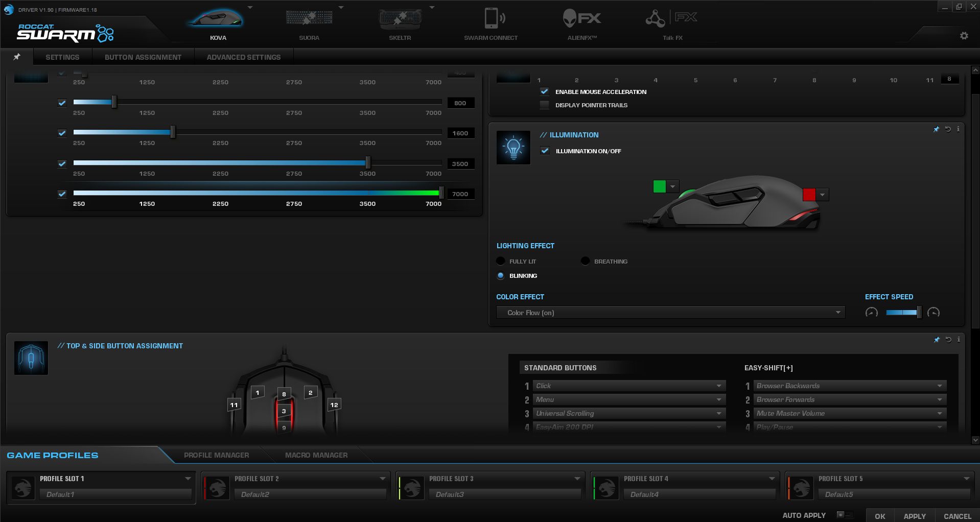
Task: Expand Profile Slot 1 dropdown
Action: pyautogui.click(x=188, y=479)
